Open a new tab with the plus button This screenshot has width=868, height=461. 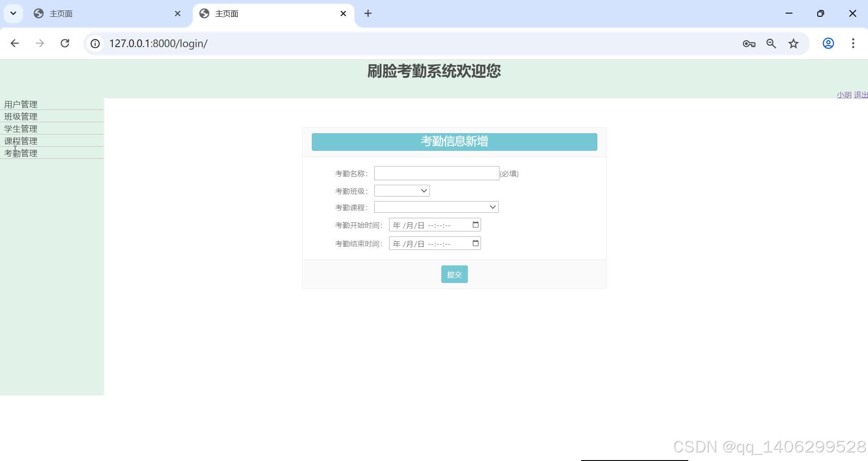tap(367, 13)
